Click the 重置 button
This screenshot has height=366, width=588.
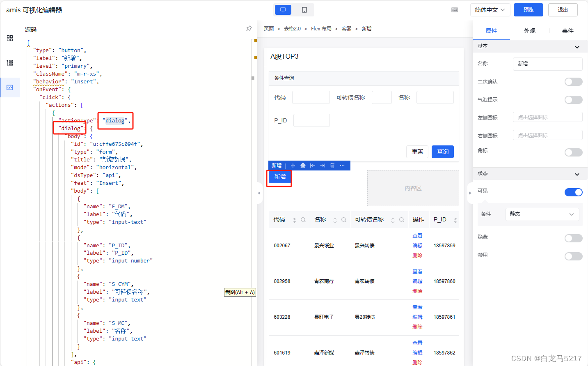417,152
